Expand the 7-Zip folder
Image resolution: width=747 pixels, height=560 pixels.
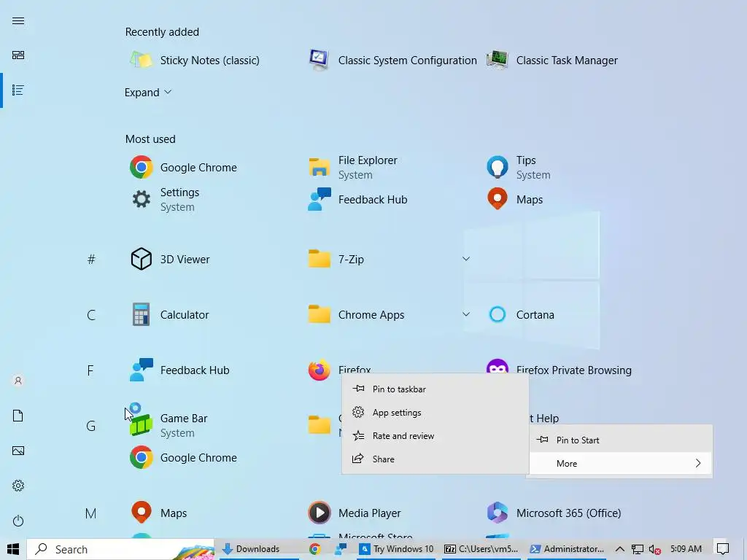466,259
